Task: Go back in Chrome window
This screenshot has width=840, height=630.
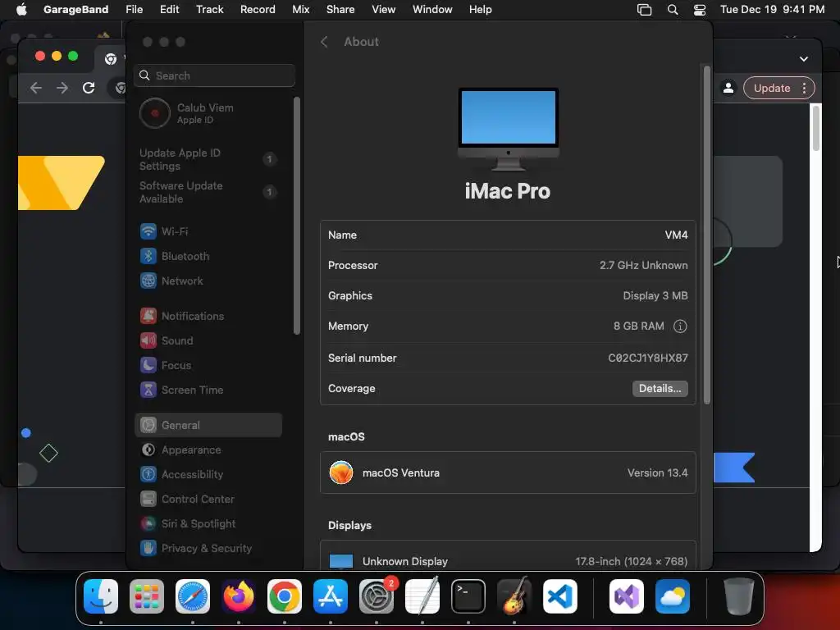Action: pos(36,88)
